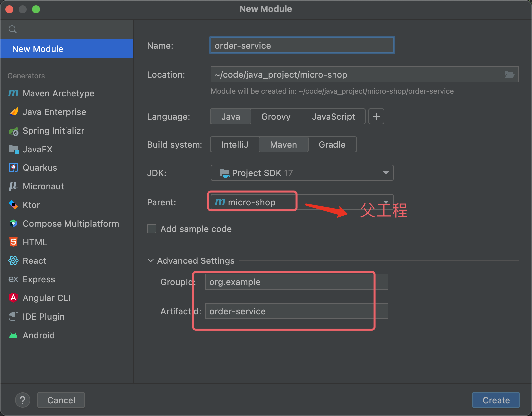Click the Create button

tap(496, 400)
